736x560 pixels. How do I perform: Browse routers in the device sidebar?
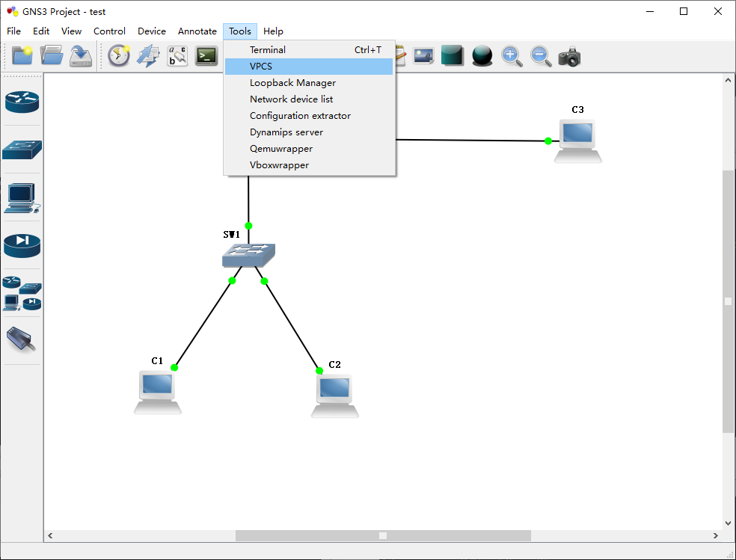22,102
